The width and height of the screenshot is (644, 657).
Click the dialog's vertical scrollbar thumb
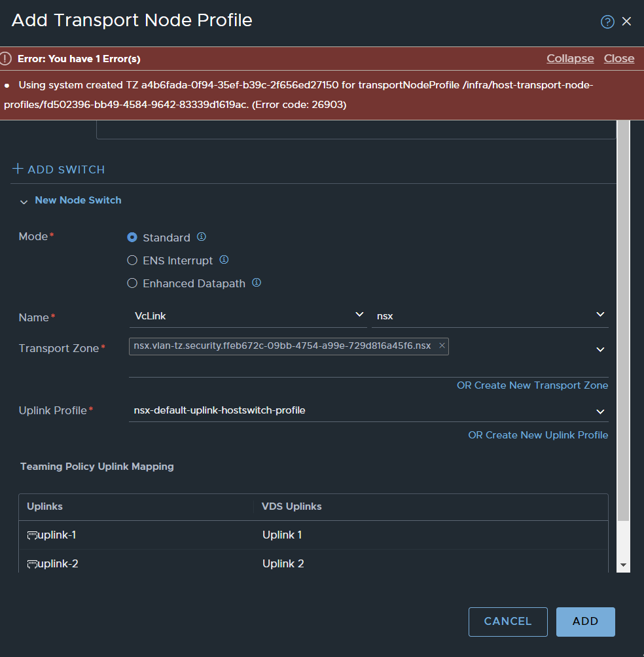[x=624, y=321]
